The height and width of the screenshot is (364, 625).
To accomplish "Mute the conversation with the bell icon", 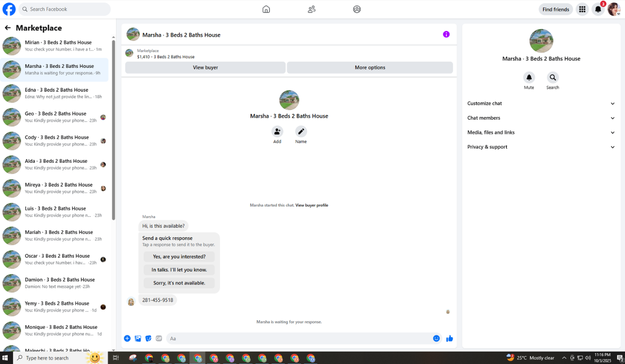I will pos(529,77).
